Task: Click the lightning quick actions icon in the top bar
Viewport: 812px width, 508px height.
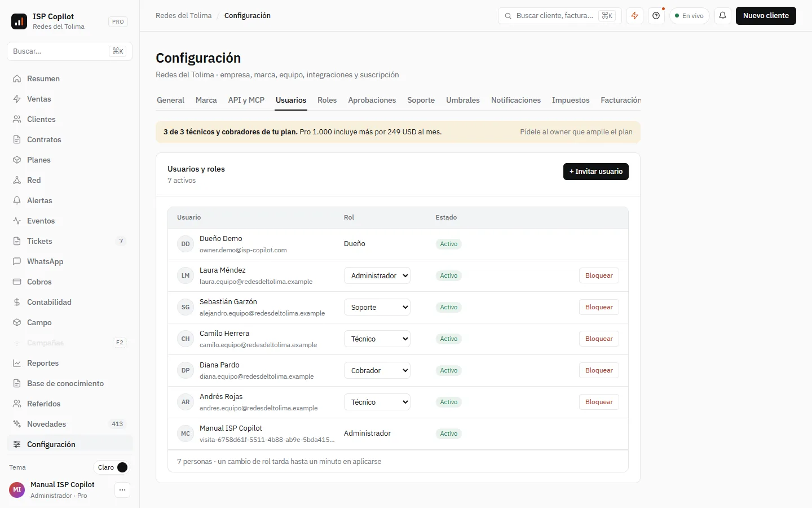Action: tap(635, 16)
